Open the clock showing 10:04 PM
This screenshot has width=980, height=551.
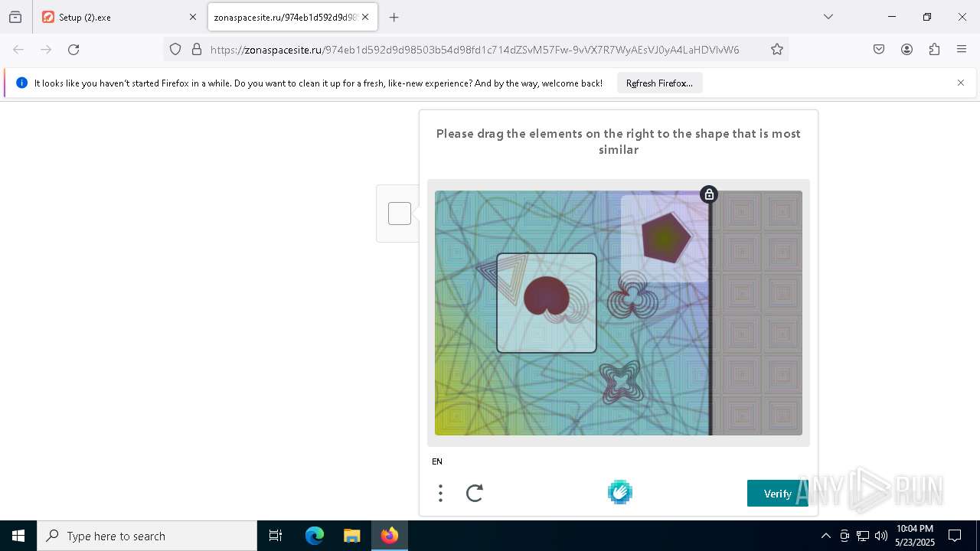(915, 536)
